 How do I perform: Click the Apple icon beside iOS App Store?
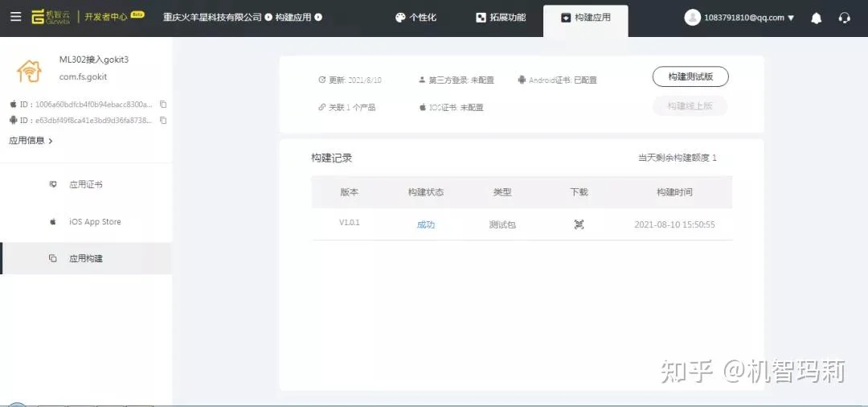coord(53,221)
